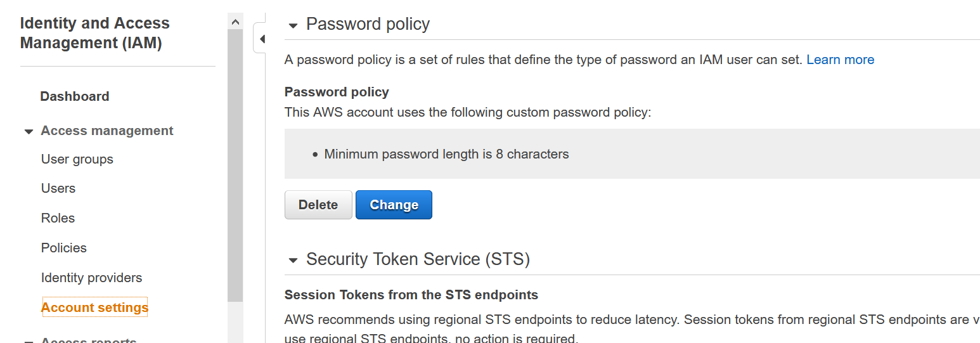
Task: Click the blue Change button
Action: [394, 205]
